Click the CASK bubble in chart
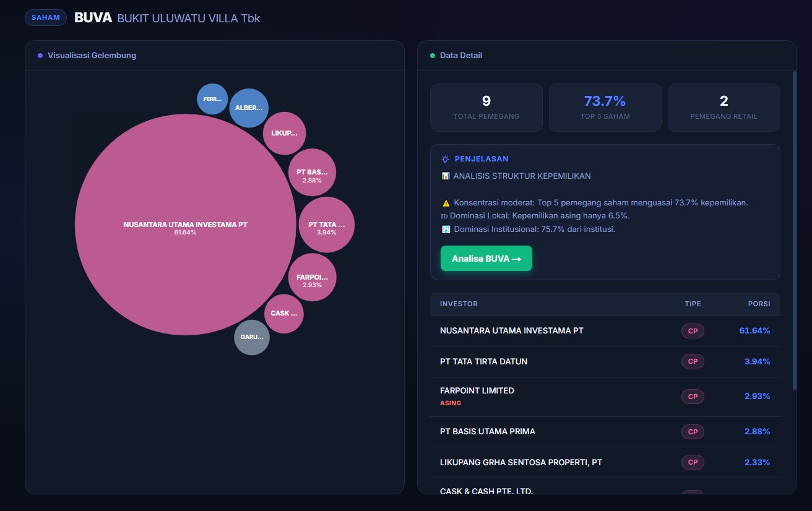 (x=284, y=314)
